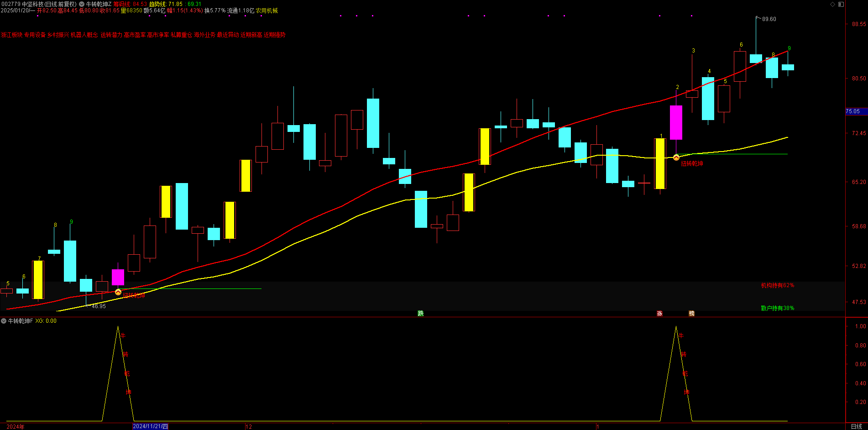Open the 高市净率 tag
This screenshot has width=868, height=430.
[158, 35]
